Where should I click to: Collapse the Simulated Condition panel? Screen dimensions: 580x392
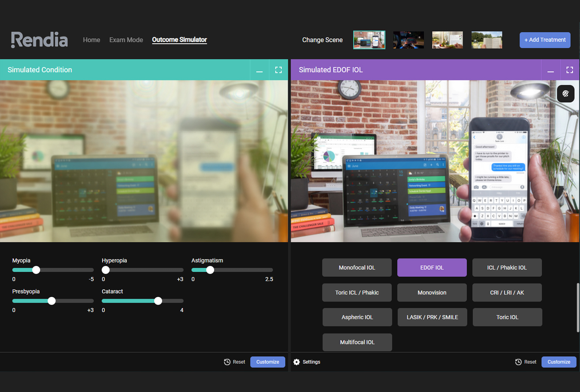click(260, 70)
